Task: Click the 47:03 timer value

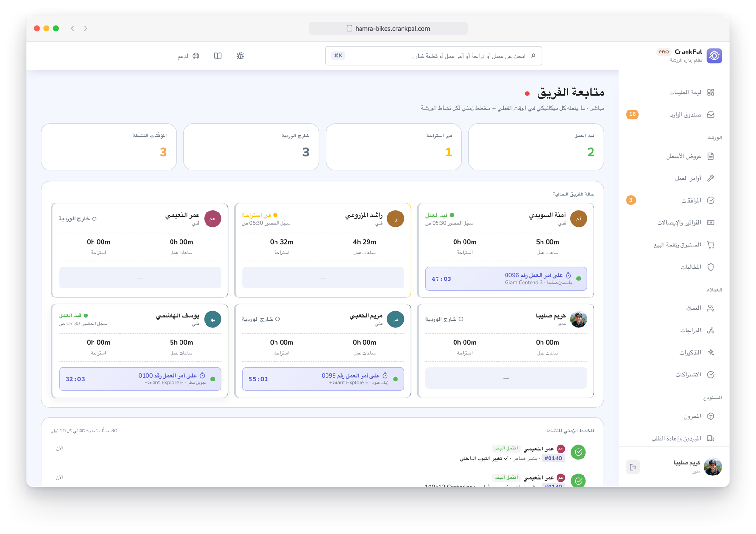Action: point(441,279)
